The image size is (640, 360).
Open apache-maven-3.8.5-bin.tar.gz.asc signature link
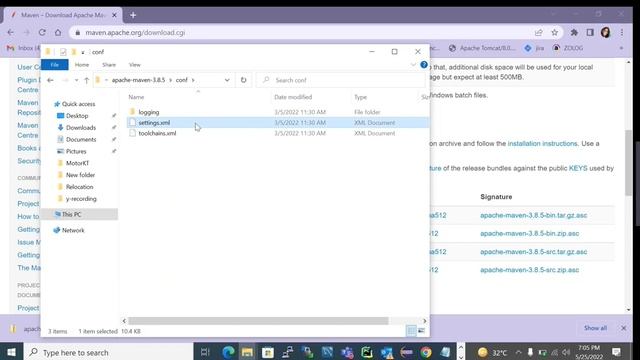[x=533, y=215]
